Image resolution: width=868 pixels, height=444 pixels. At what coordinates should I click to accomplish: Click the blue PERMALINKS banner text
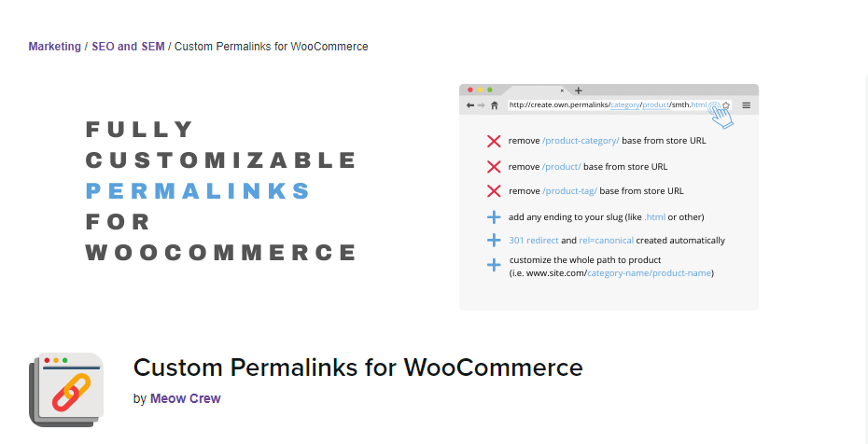tap(198, 191)
